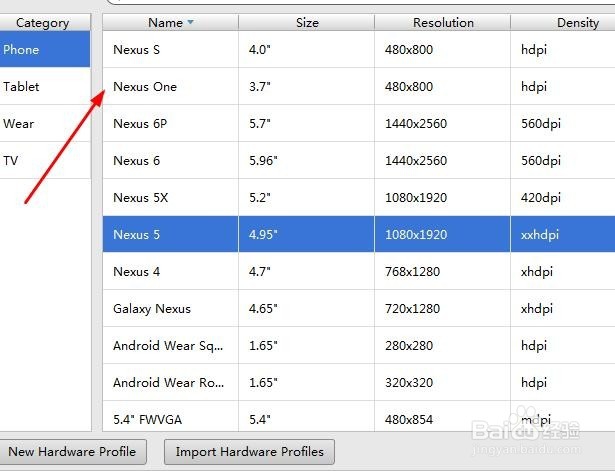615x471 pixels.
Task: Select the Nexus 5 device row
Action: (359, 234)
